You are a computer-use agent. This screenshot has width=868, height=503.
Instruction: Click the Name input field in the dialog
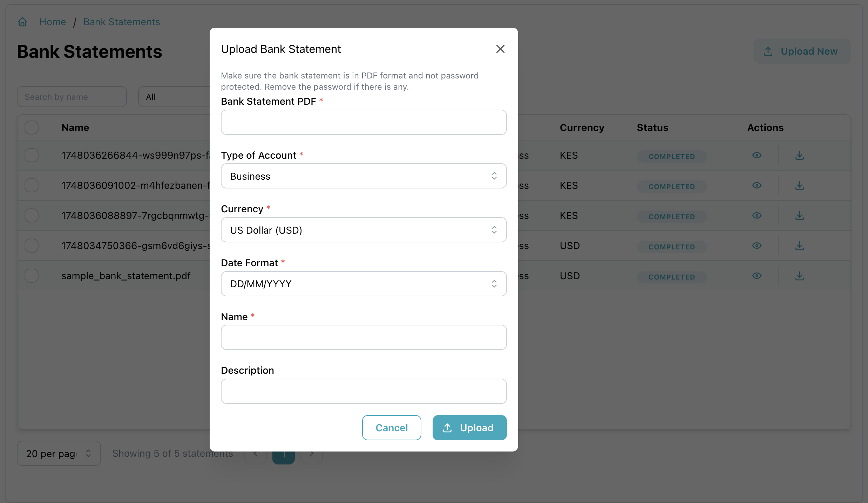pos(363,337)
